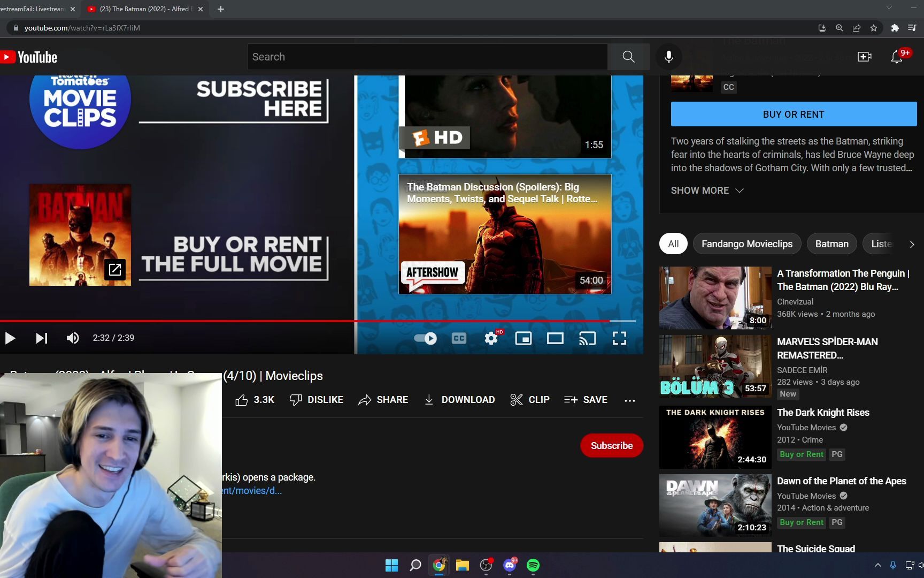Select the All filter chip
924x578 pixels.
coord(673,244)
